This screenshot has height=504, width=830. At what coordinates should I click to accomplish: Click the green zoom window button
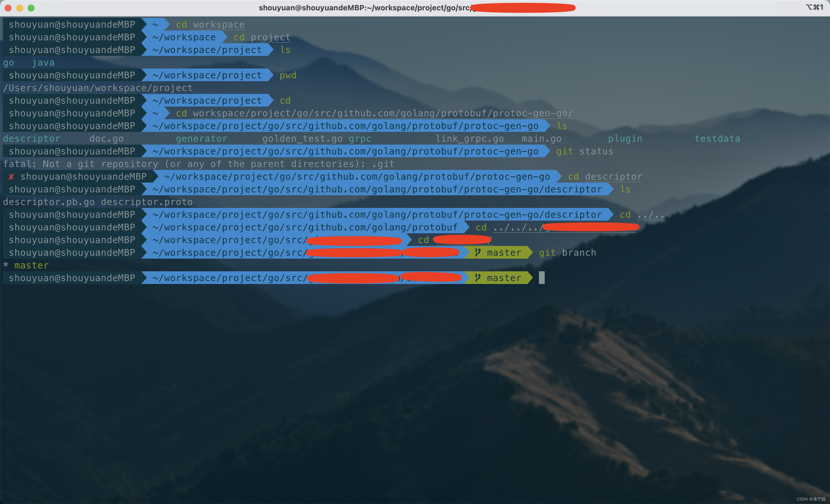pyautogui.click(x=31, y=8)
